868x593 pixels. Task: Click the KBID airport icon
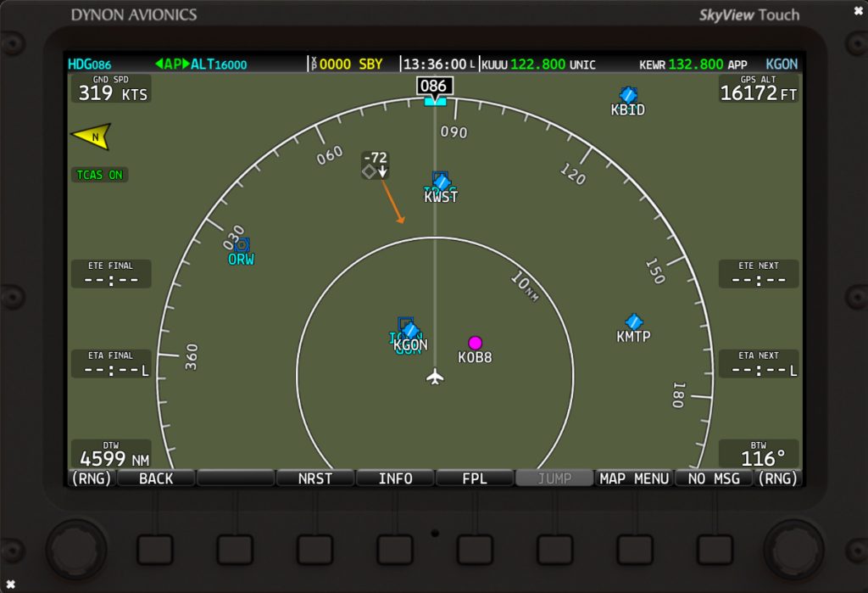pyautogui.click(x=628, y=93)
